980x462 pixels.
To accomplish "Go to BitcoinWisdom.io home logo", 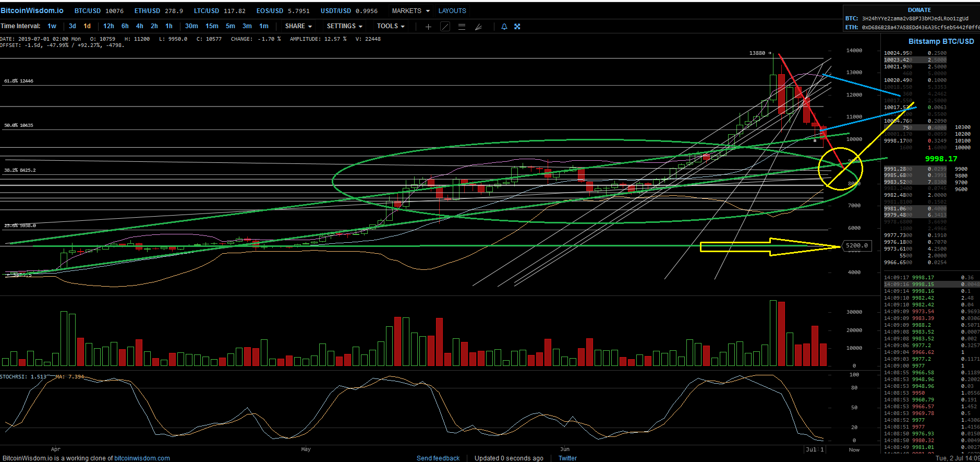I will [x=32, y=10].
